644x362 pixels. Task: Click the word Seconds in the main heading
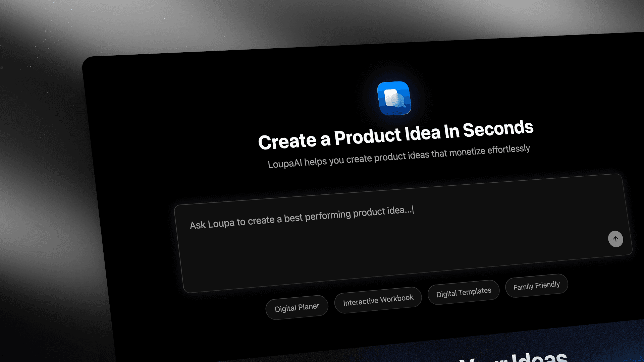(x=498, y=128)
